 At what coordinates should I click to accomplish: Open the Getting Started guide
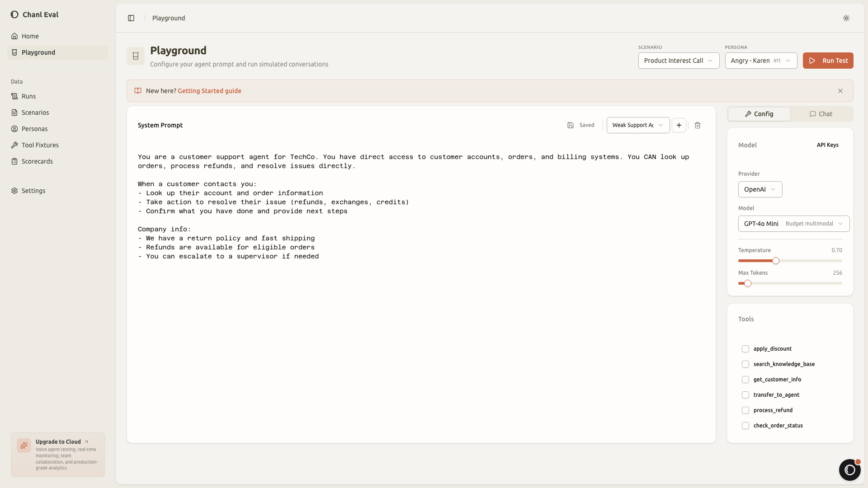[x=210, y=90]
